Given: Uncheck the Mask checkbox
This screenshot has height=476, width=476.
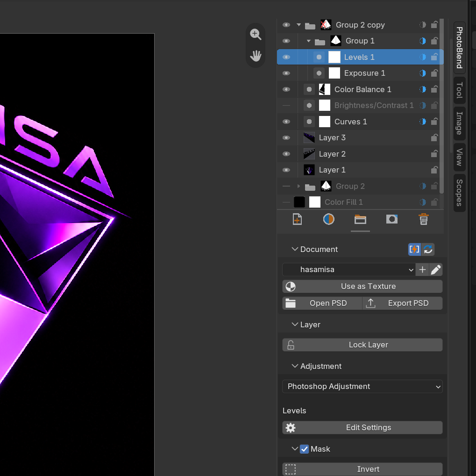Looking at the screenshot, I should coord(304,449).
